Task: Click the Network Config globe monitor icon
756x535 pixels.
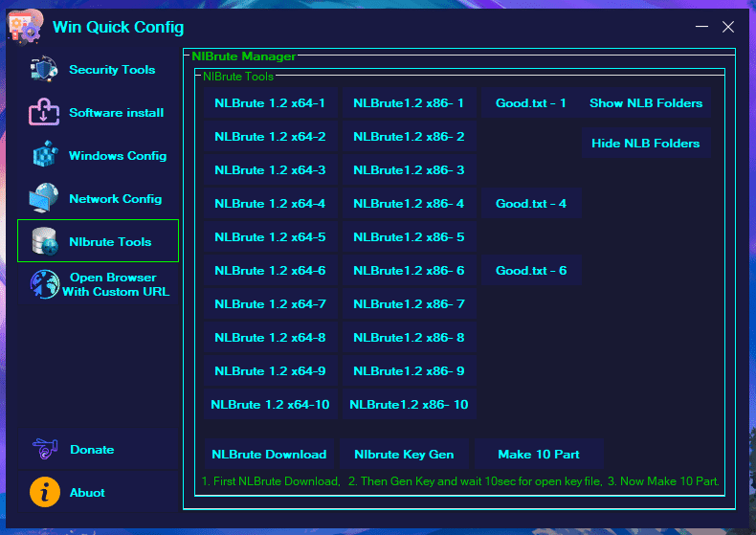Action: coord(44,197)
